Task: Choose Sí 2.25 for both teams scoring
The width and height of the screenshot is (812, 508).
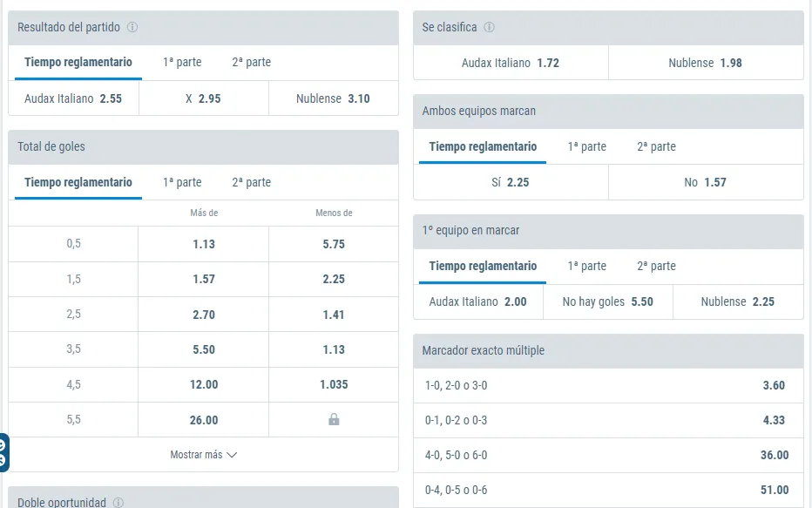Action: [510, 182]
